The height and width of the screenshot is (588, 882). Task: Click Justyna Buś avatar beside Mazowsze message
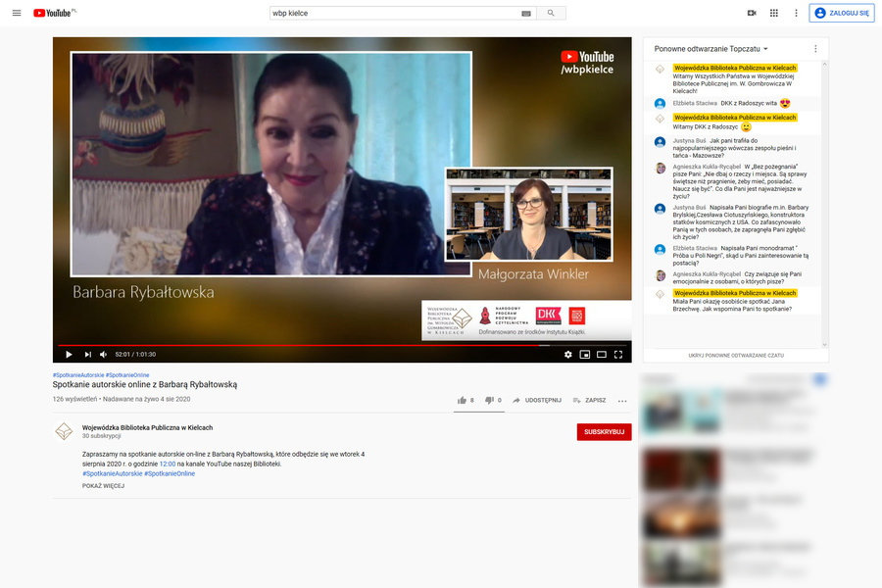(x=661, y=142)
